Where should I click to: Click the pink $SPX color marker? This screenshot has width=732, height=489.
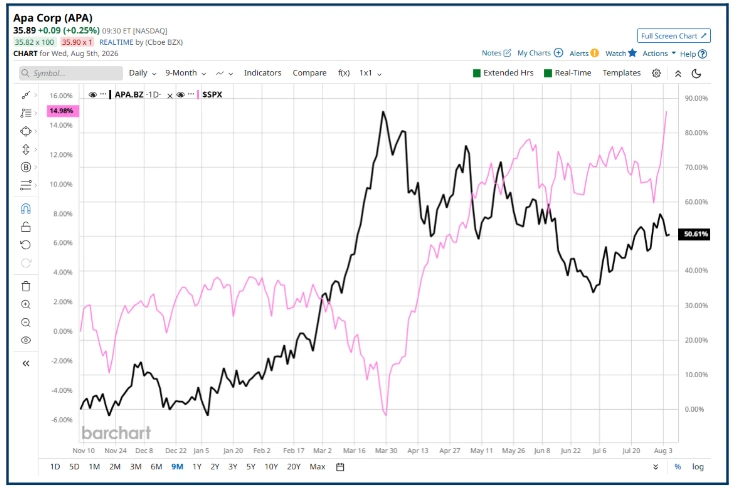(198, 94)
